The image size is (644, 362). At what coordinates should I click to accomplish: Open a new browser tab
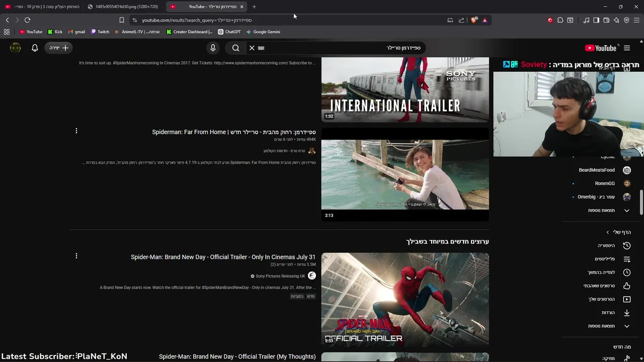[254, 7]
